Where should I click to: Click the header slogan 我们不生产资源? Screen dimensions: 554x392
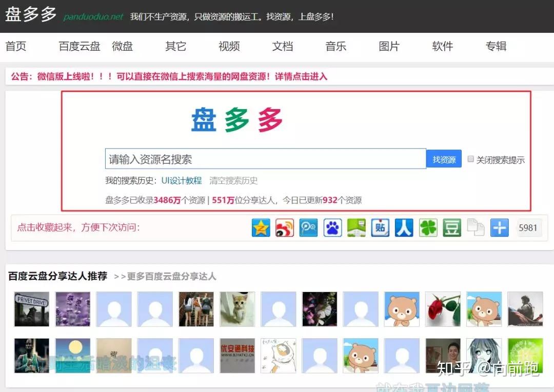coord(231,16)
